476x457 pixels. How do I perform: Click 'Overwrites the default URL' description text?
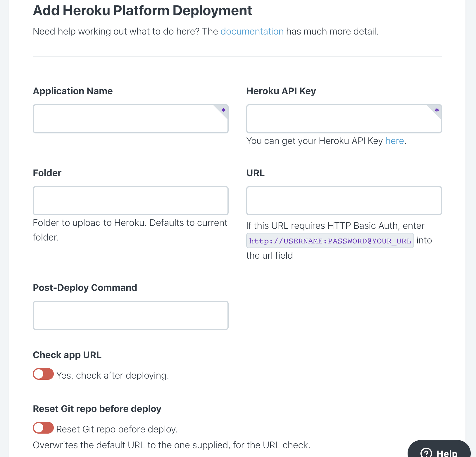point(171,445)
